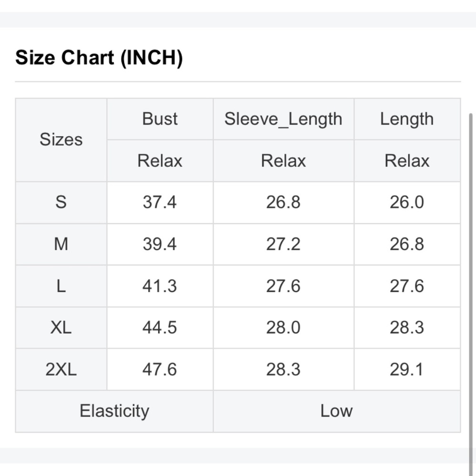The height and width of the screenshot is (476, 476).
Task: Click the 37.4 bust value for S
Action: 160,202
